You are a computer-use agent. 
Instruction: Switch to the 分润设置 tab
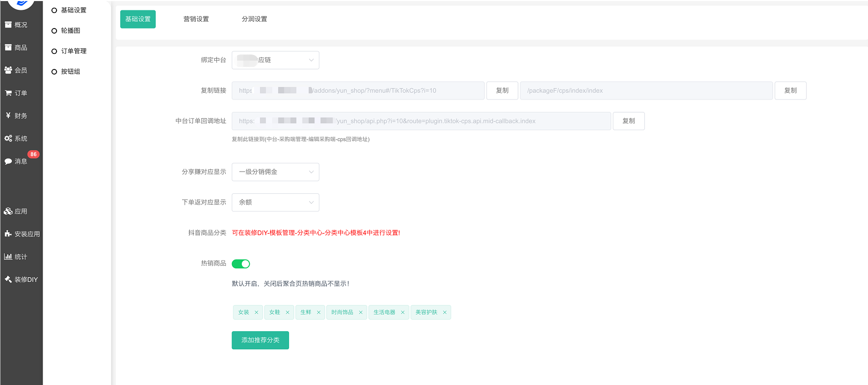[x=254, y=19]
